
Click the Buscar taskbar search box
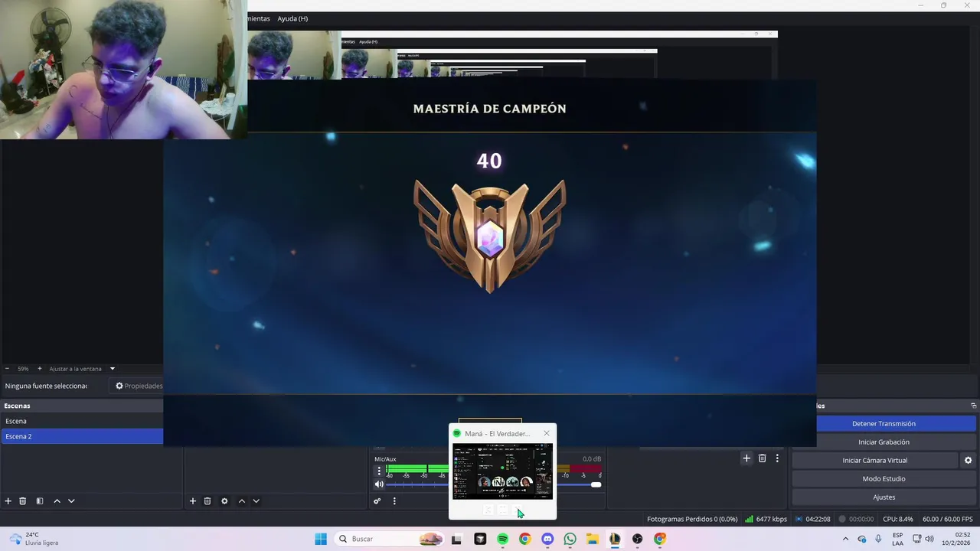pos(389,539)
